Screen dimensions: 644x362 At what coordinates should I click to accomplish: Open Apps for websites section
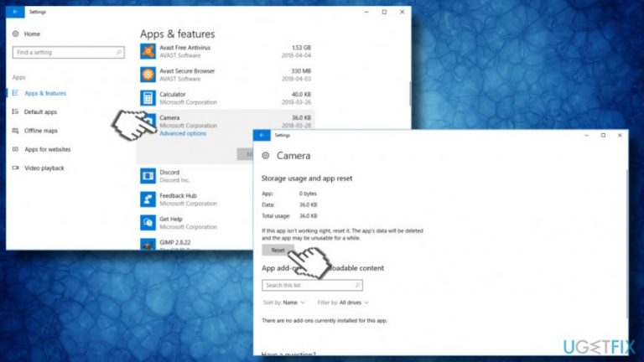coord(48,149)
